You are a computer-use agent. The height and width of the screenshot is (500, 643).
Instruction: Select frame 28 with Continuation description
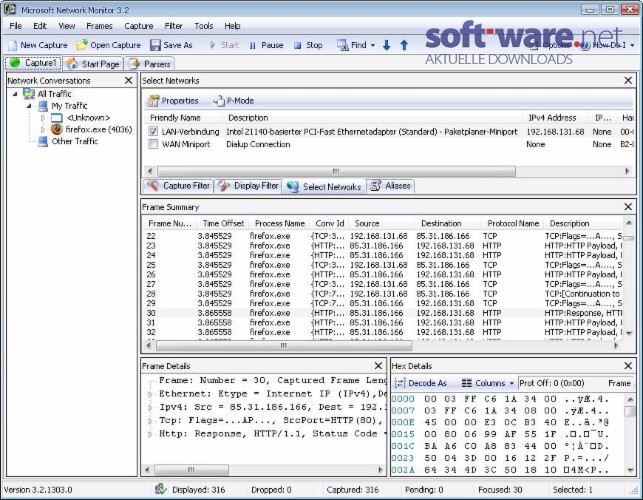click(x=383, y=294)
